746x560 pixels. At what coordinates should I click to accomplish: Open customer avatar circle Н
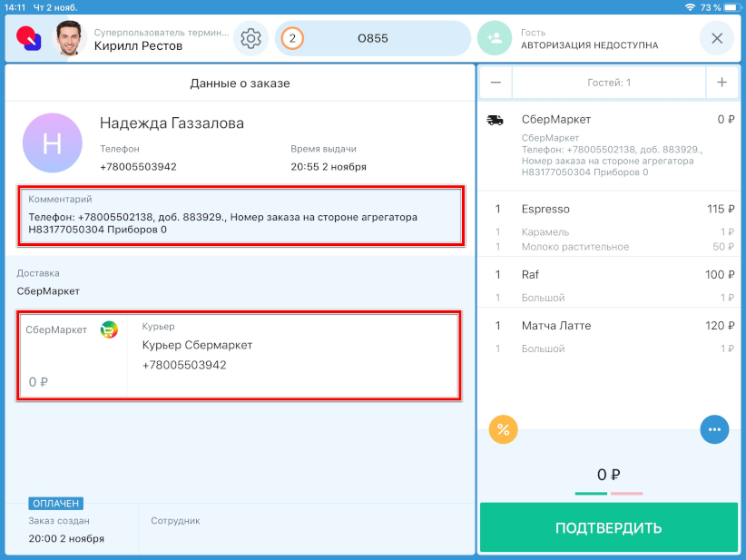53,142
